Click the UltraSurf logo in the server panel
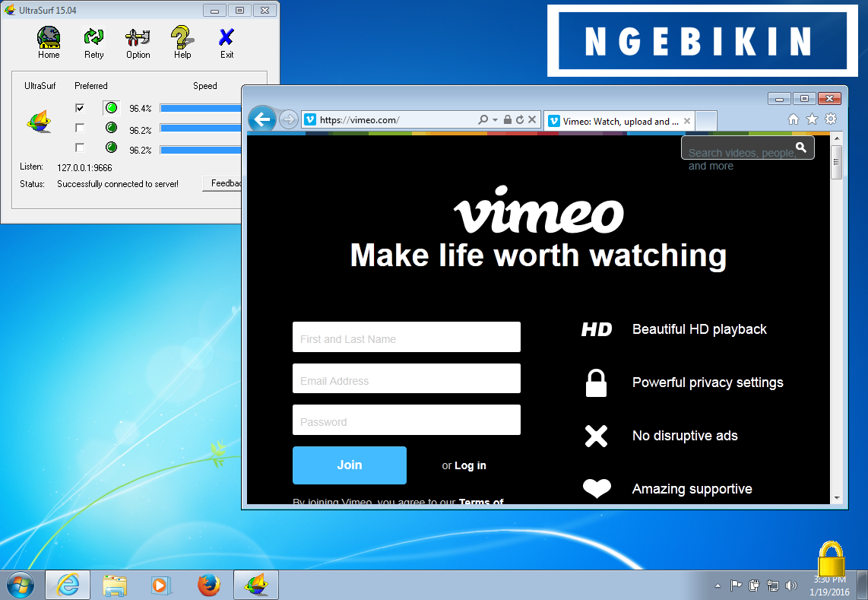 click(x=40, y=121)
